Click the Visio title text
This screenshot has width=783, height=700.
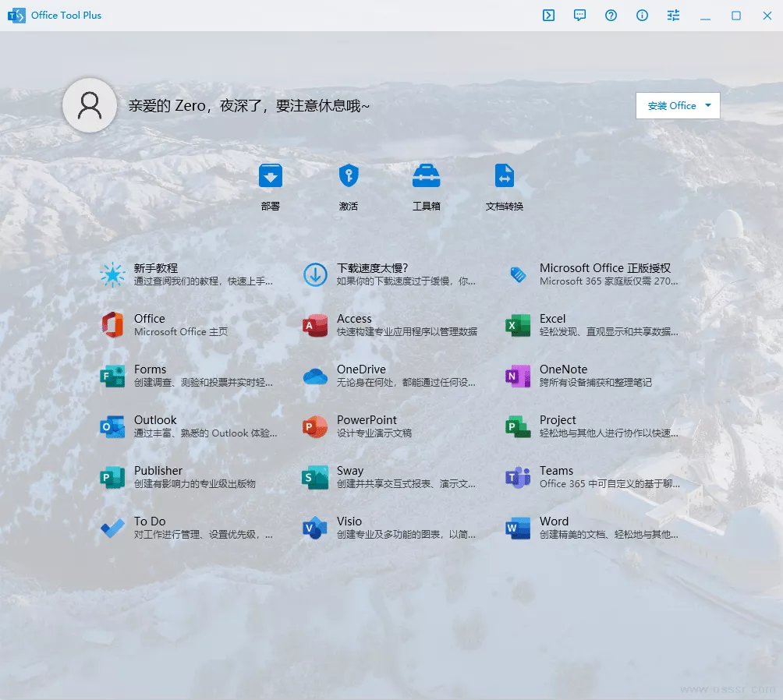click(349, 521)
